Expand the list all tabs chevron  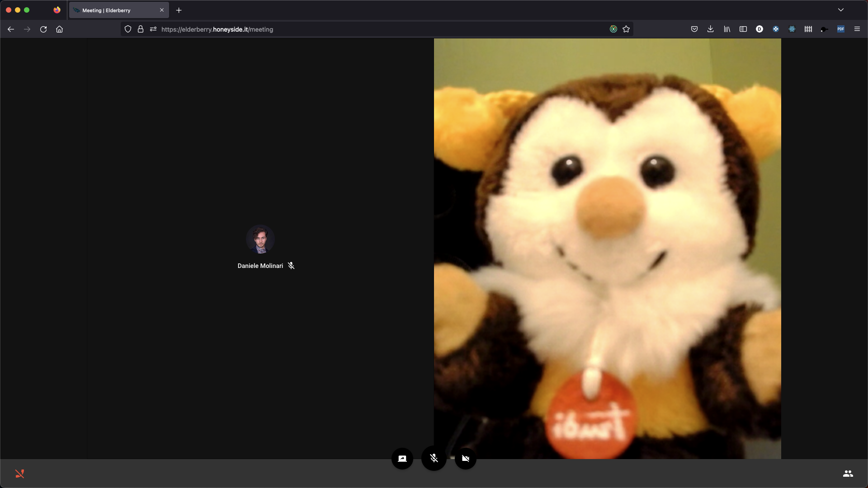[x=840, y=10]
